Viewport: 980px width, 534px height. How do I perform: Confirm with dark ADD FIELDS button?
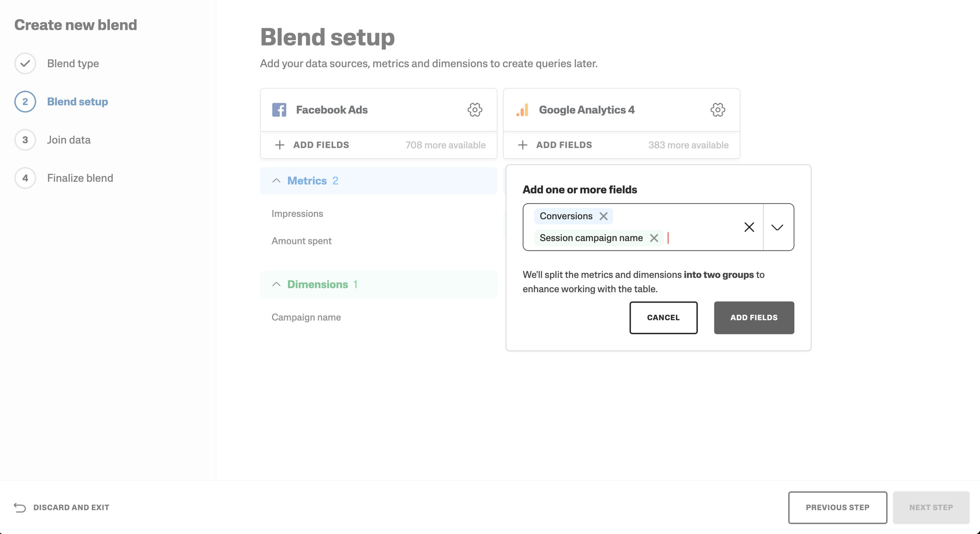(x=753, y=317)
